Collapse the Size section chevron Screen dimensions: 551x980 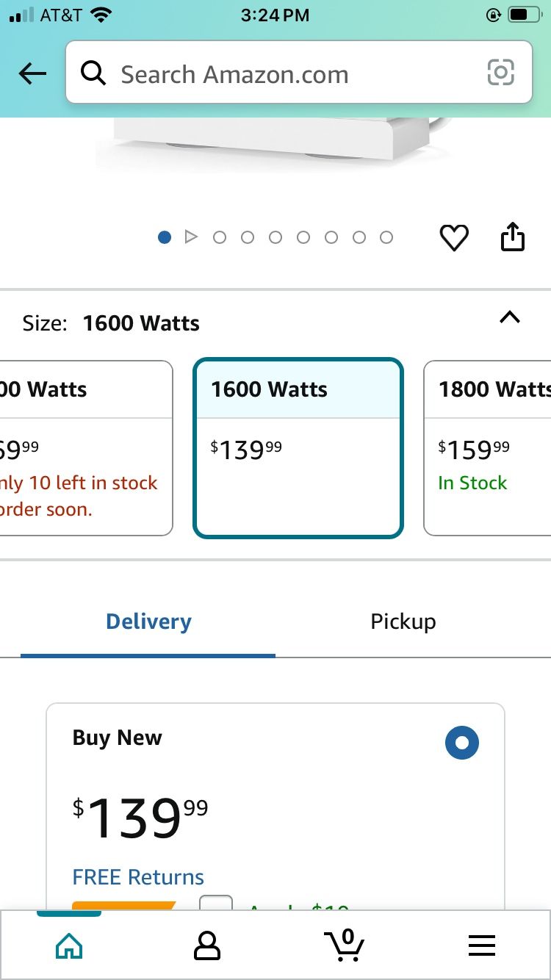[509, 317]
